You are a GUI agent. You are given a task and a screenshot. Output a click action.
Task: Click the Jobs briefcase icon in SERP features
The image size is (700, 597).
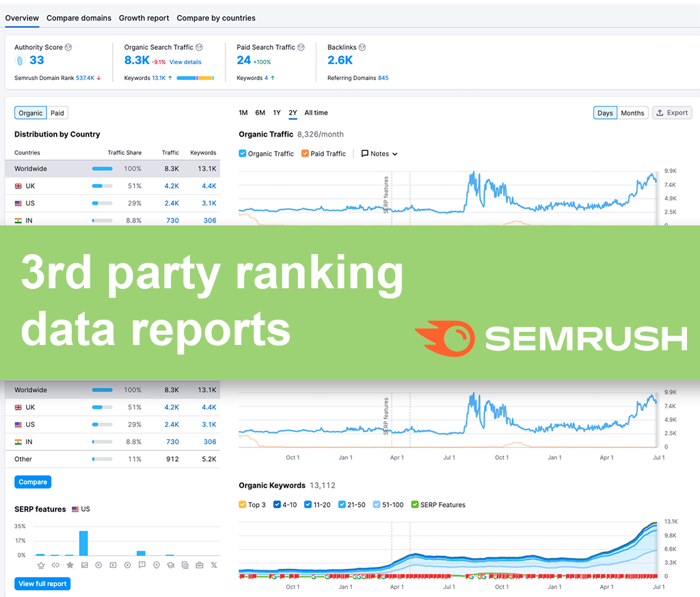200,566
